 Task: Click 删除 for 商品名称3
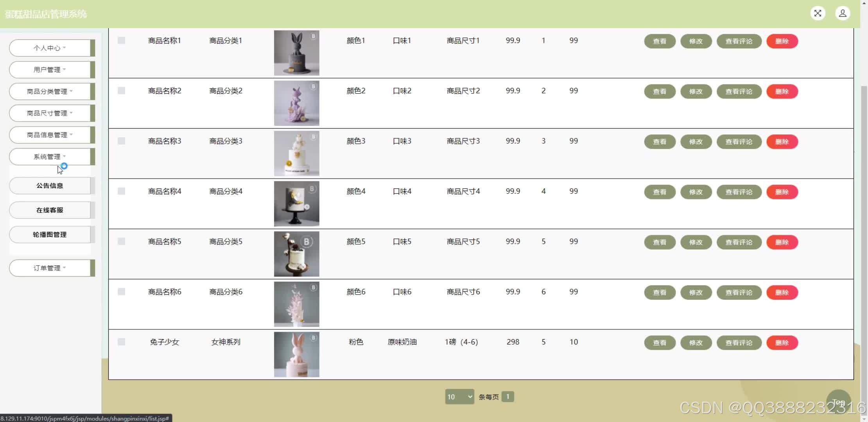click(x=782, y=142)
